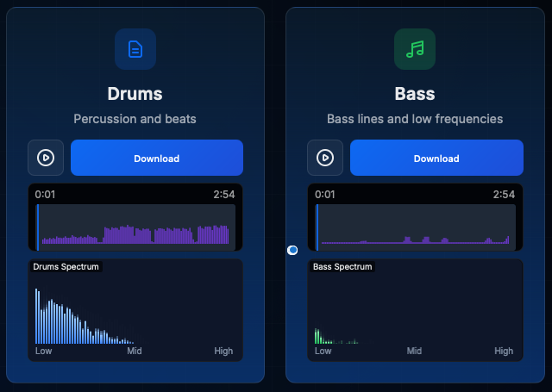Click the Bass card title
Screen dimensions: 552x392
415,94
